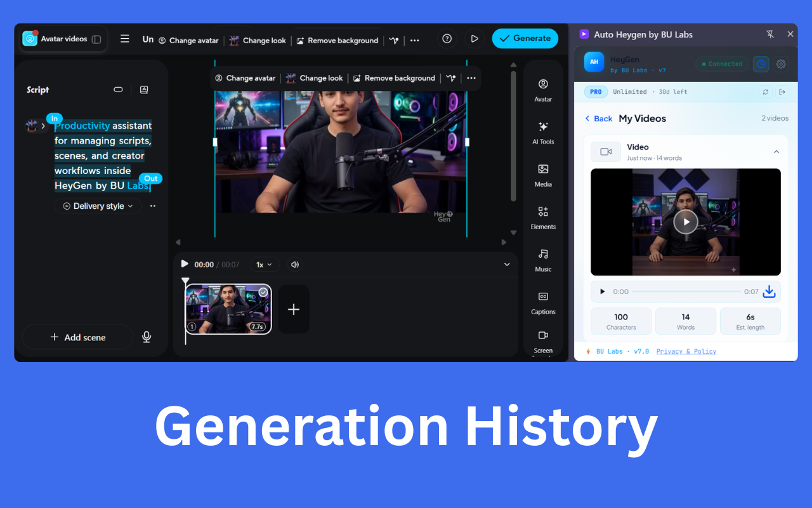Play the extension audio at 0:00
Viewport: 812px width, 508px height.
(x=602, y=291)
